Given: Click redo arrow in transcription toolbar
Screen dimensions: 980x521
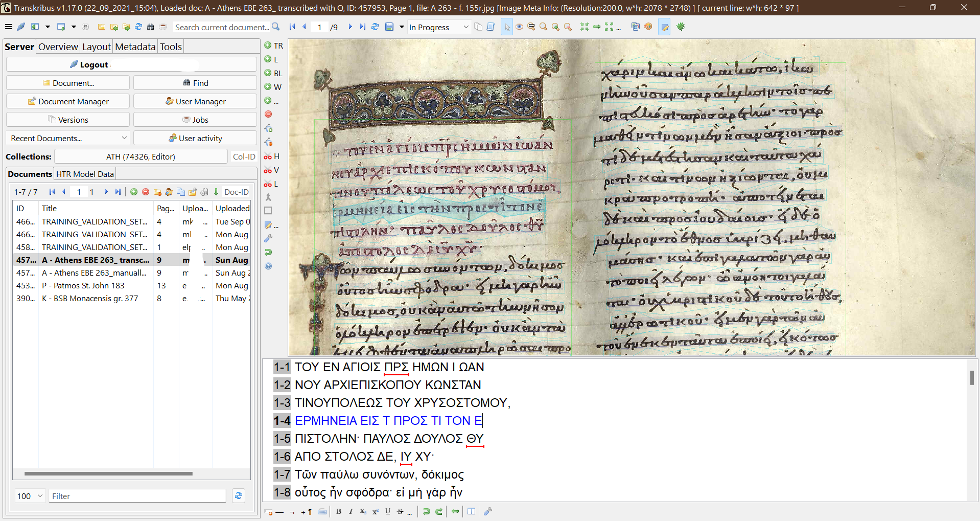Looking at the screenshot, I should [439, 511].
